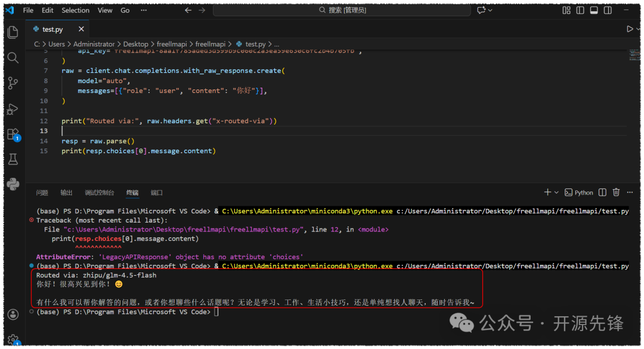Open the run options dropdown arrow
The image size is (644, 349).
[638, 29]
